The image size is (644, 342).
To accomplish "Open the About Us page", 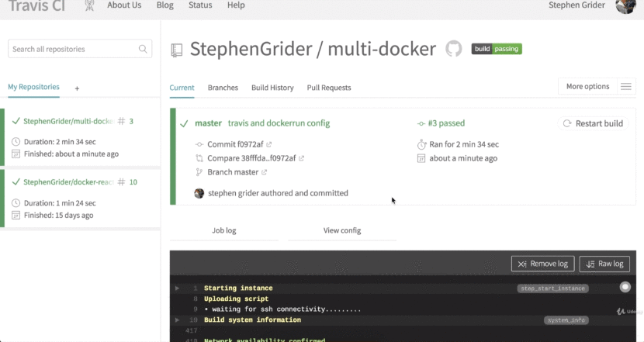I will (124, 5).
